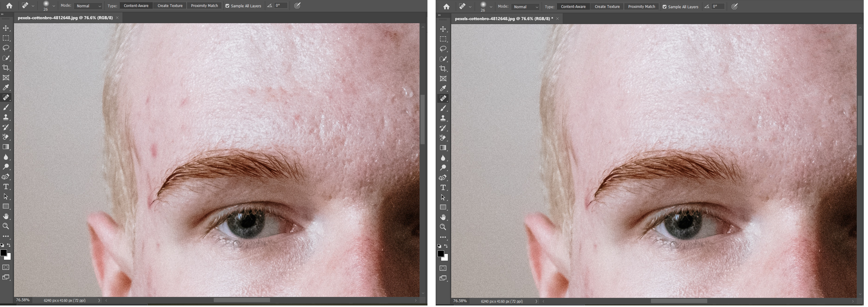Image resolution: width=868 pixels, height=307 pixels.
Task: Open tool preset picker arrow, right window
Action: click(x=470, y=7)
